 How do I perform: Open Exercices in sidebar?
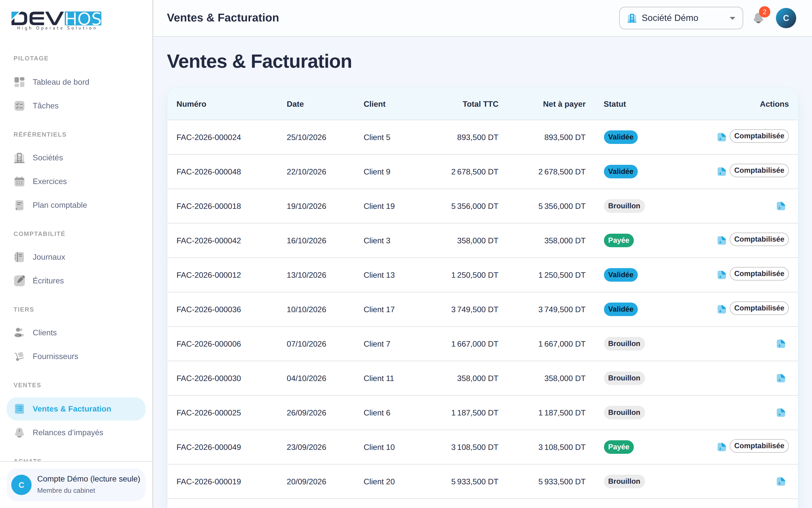pos(76,181)
